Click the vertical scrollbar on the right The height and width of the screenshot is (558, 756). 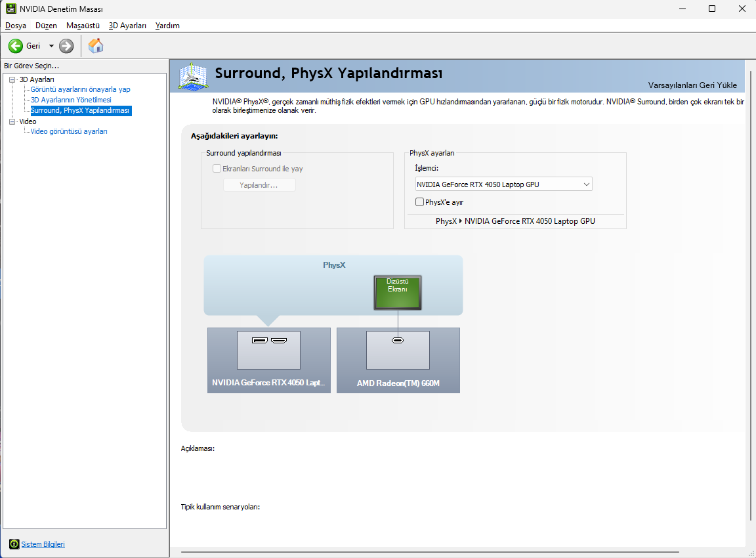click(751, 295)
